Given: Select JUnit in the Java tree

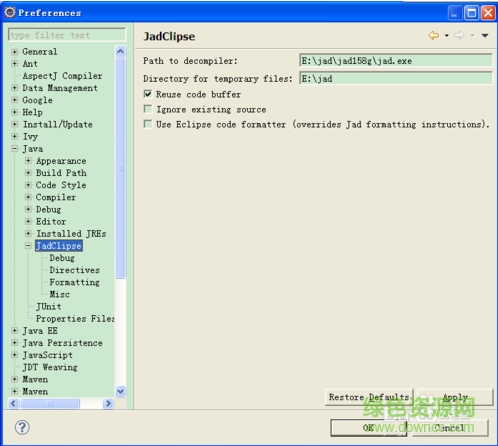Looking at the screenshot, I should pos(49,306).
